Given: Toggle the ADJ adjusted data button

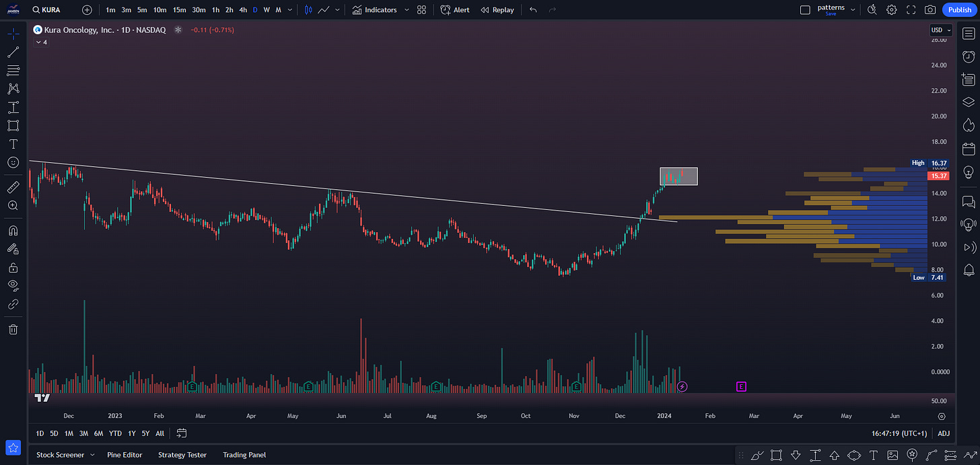Looking at the screenshot, I should point(944,433).
